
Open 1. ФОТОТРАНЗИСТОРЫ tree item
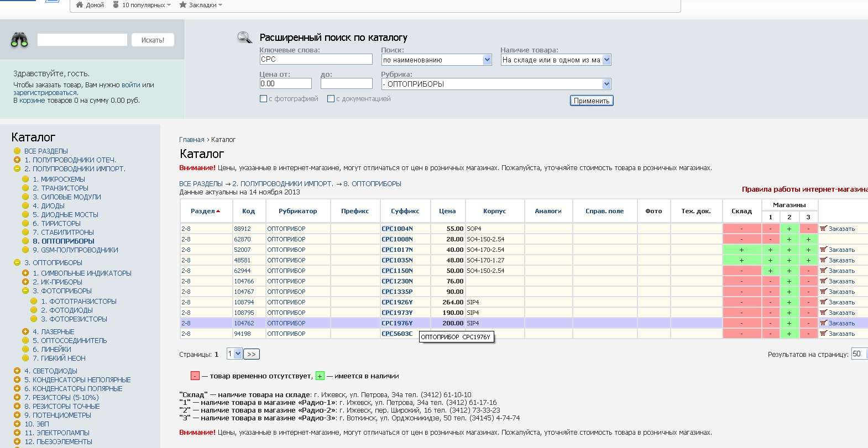[79, 301]
